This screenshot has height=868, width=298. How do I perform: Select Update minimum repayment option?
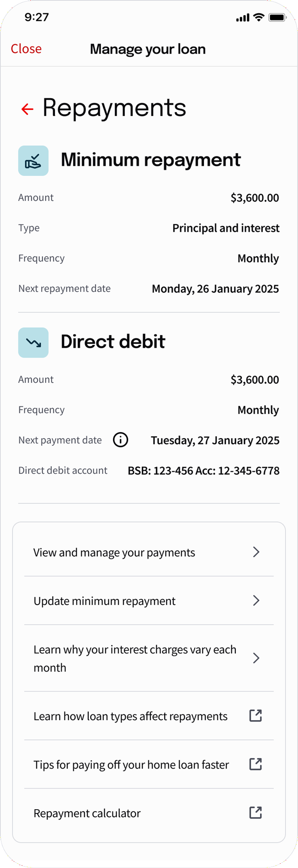pyautogui.click(x=104, y=601)
